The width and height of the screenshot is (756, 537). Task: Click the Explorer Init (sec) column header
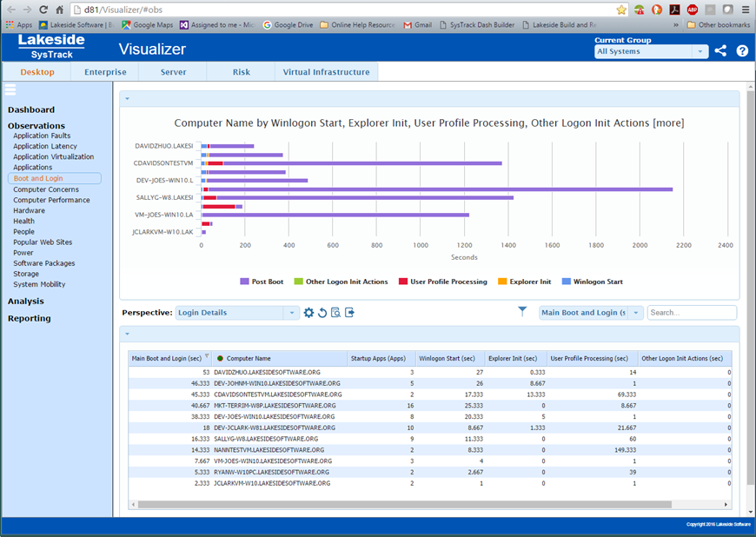(515, 358)
